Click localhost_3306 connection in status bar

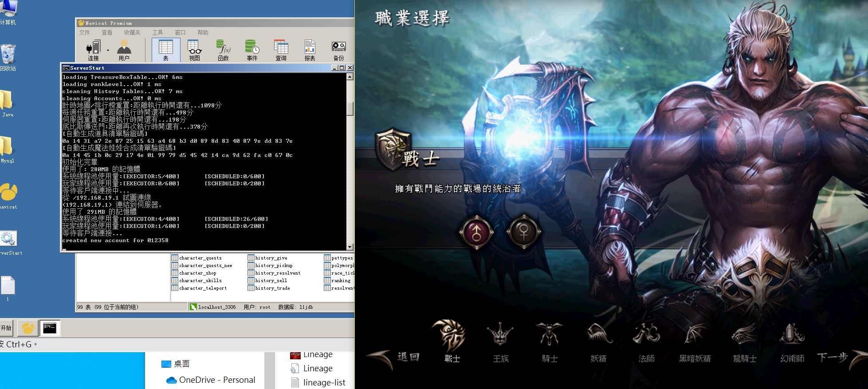[213, 307]
